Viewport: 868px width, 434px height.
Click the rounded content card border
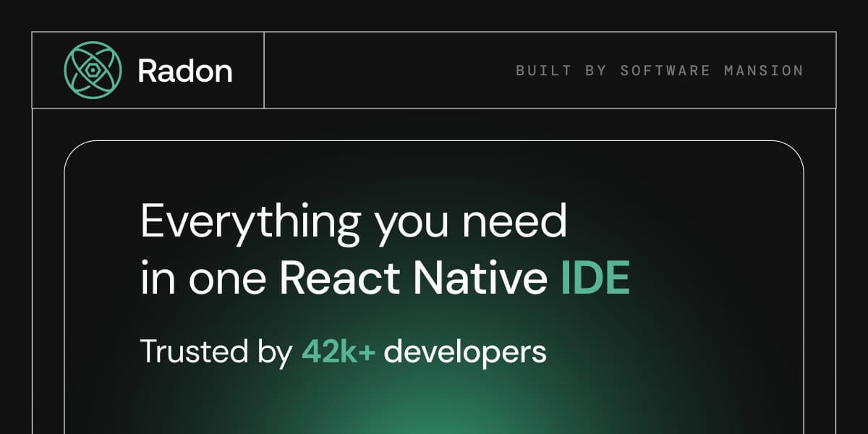click(434, 139)
